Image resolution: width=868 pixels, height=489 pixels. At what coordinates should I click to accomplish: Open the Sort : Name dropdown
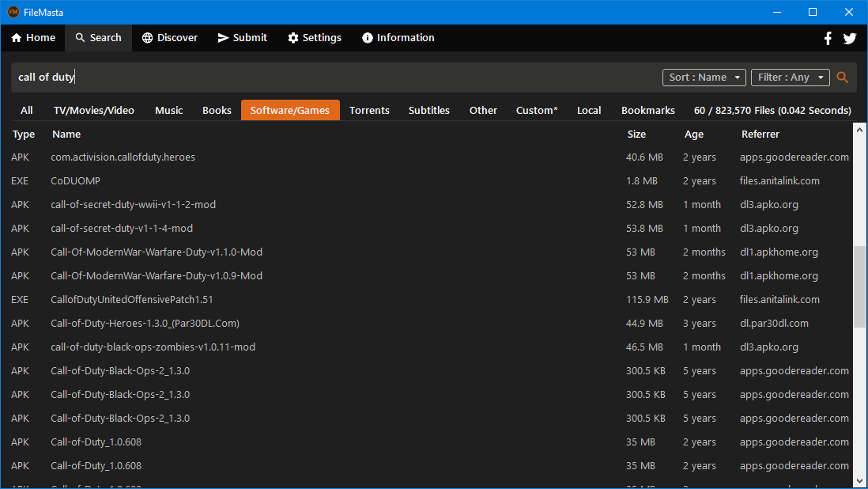704,78
